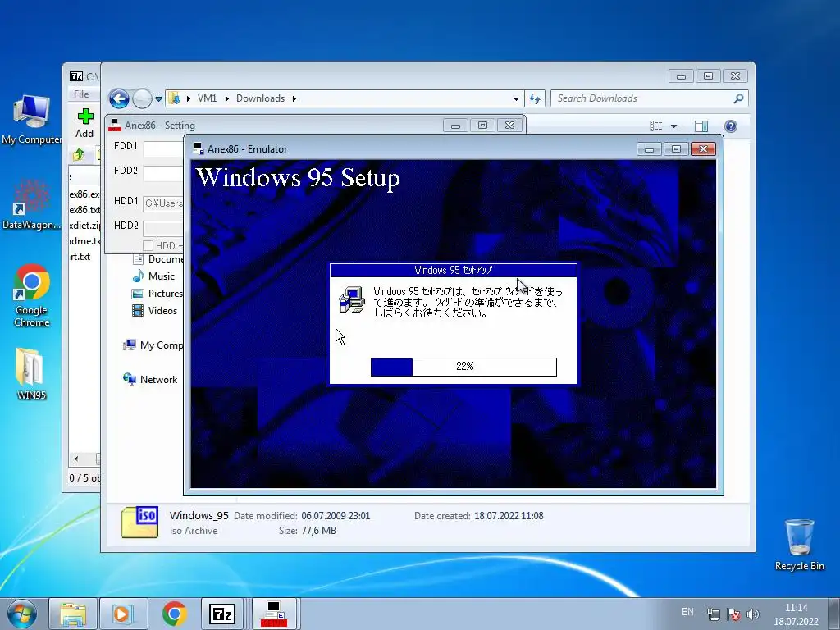Launch Google Chrome desktop shortcut
The width and height of the screenshot is (840, 630).
(x=31, y=295)
